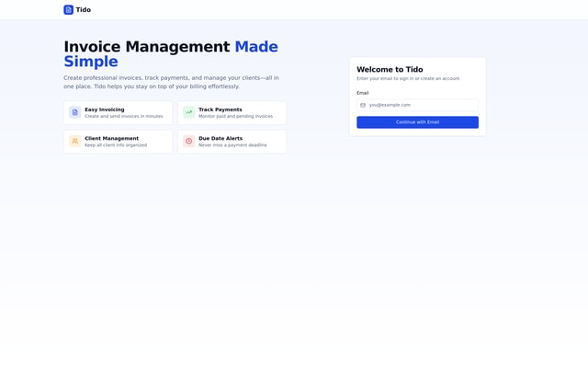Click the Tido logo icon in header

(68, 10)
